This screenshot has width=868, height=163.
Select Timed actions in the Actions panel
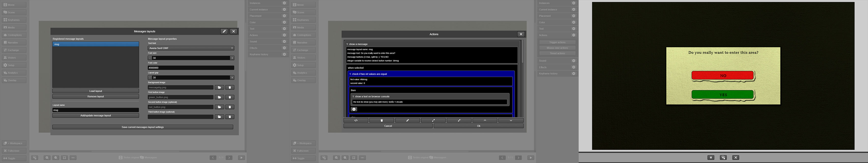click(557, 53)
